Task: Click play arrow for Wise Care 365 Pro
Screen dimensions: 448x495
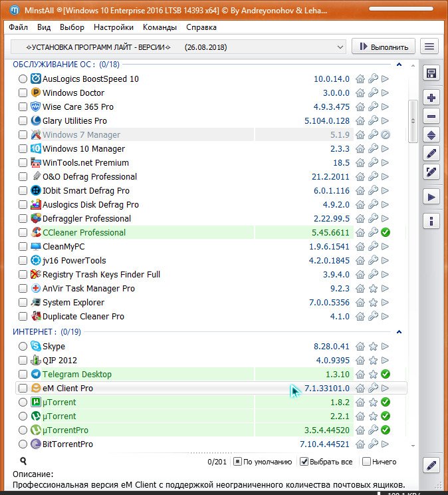Action: click(385, 106)
